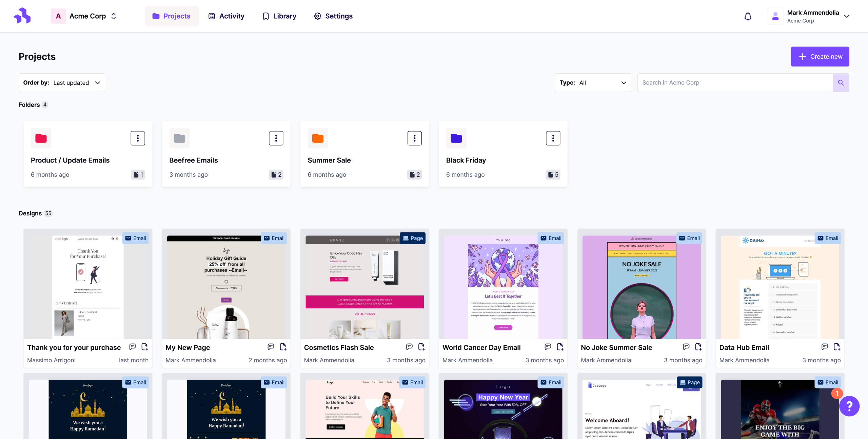Viewport: 868px width, 439px height.
Task: Open comments on Cosmetics Flash Sale design
Action: (409, 347)
